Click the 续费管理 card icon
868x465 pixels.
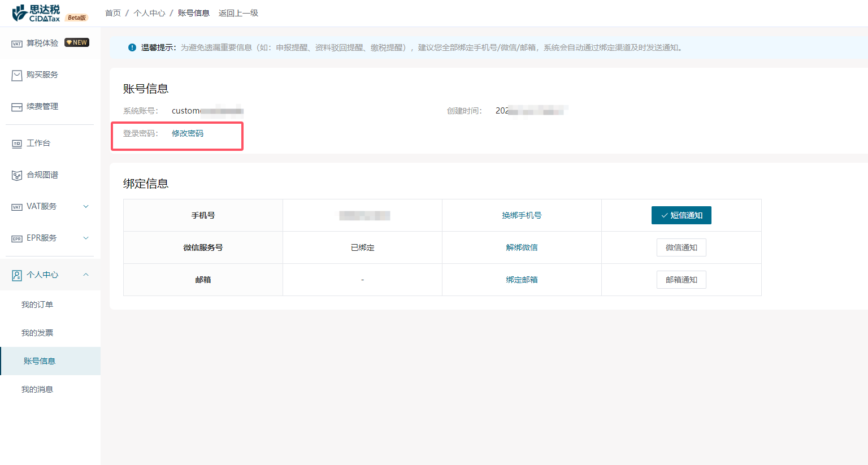coord(17,107)
